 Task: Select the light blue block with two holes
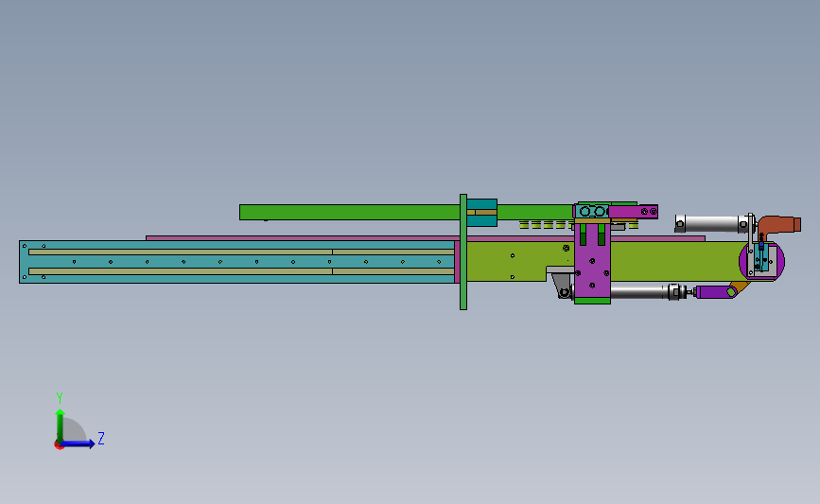592,211
